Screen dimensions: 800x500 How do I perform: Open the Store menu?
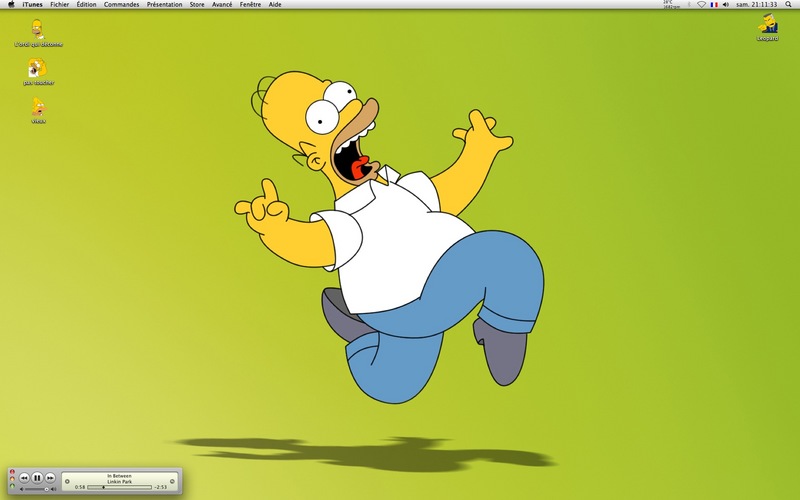(x=197, y=4)
